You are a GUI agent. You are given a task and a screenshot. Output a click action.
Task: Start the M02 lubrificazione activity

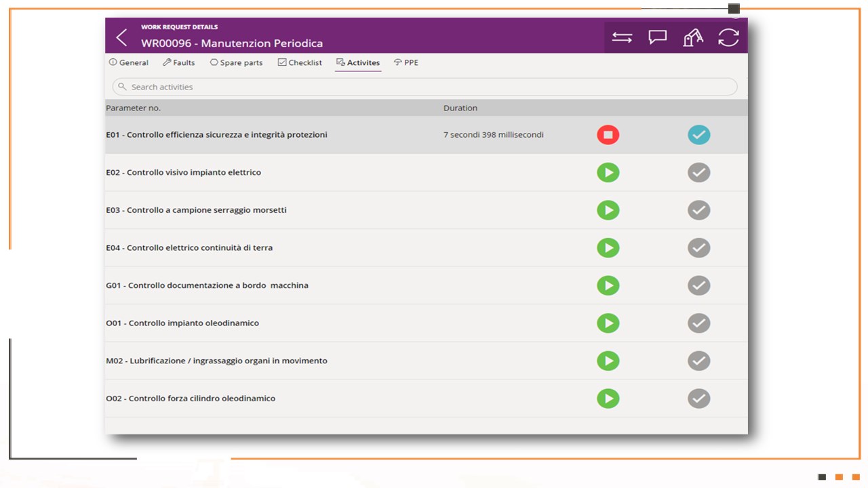click(608, 361)
